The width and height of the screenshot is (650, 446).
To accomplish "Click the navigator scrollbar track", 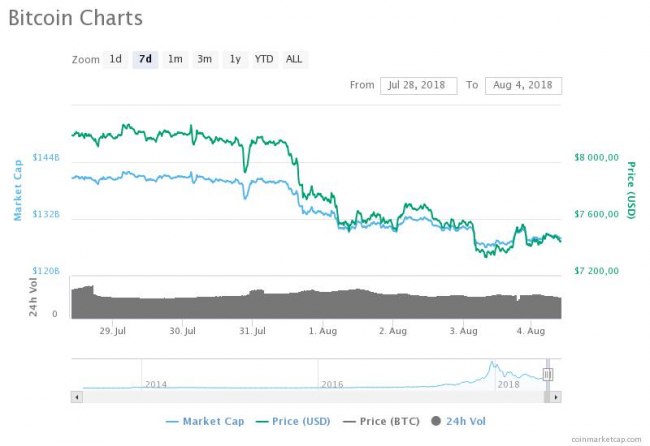I will click(300, 397).
